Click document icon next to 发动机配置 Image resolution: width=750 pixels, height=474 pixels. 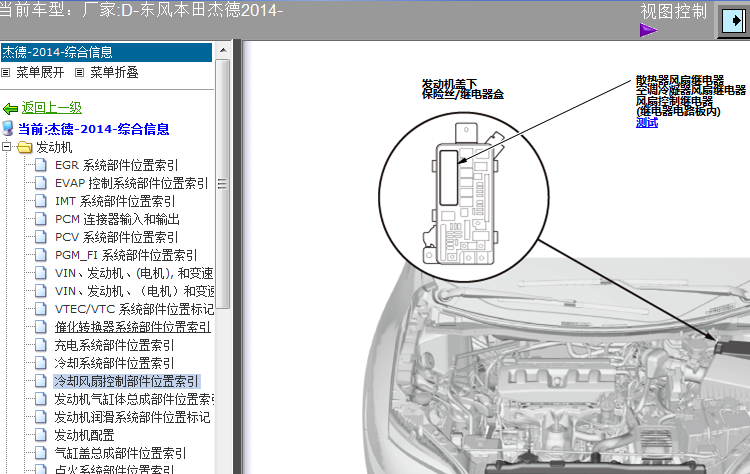[x=41, y=435]
